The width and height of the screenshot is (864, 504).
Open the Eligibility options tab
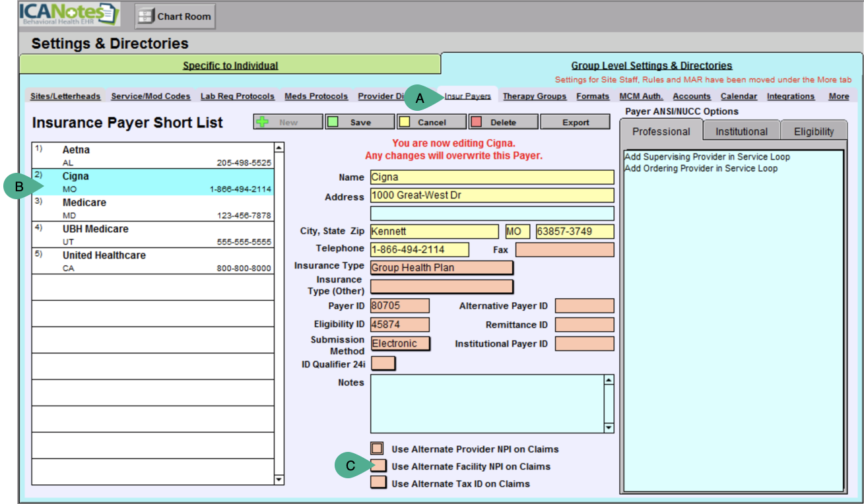[x=813, y=131]
